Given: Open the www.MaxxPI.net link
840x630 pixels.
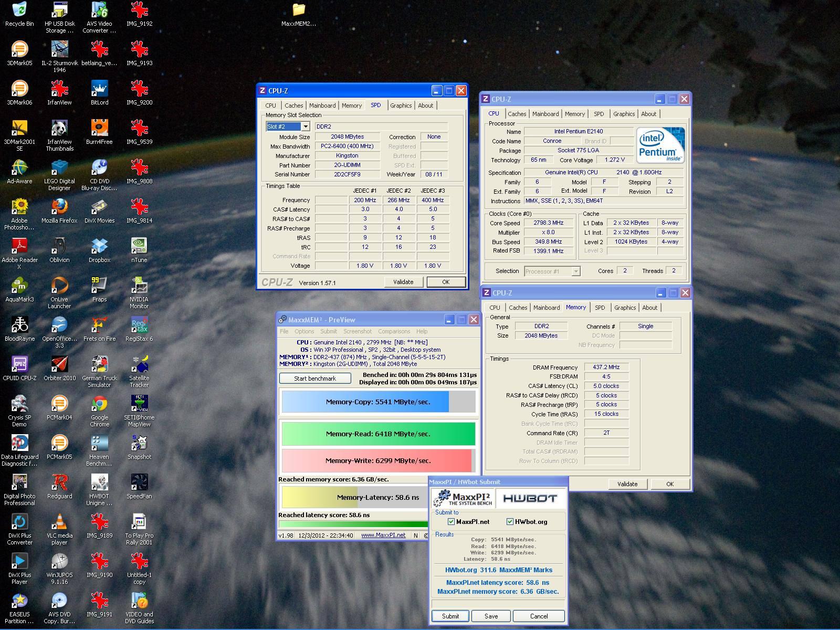Looking at the screenshot, I should pyautogui.click(x=383, y=535).
